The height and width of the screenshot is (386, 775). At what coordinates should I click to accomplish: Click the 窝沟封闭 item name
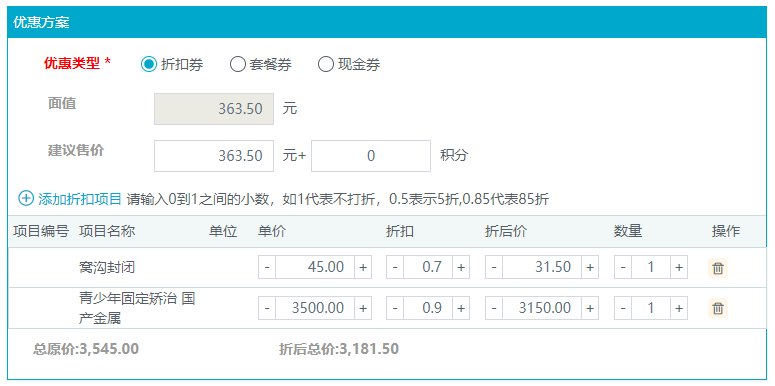[x=107, y=268]
